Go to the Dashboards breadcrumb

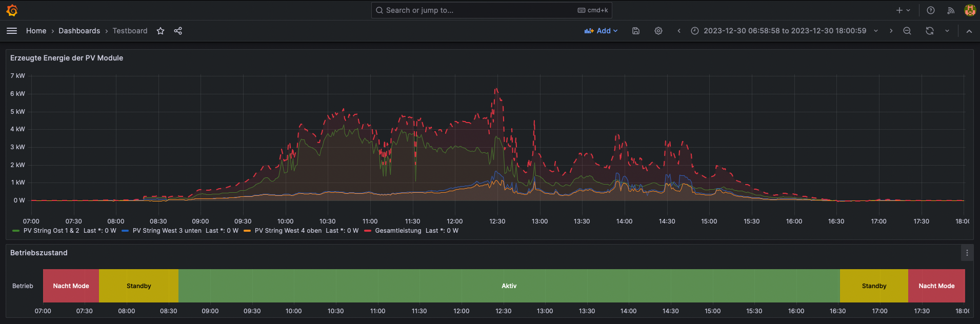[79, 31]
